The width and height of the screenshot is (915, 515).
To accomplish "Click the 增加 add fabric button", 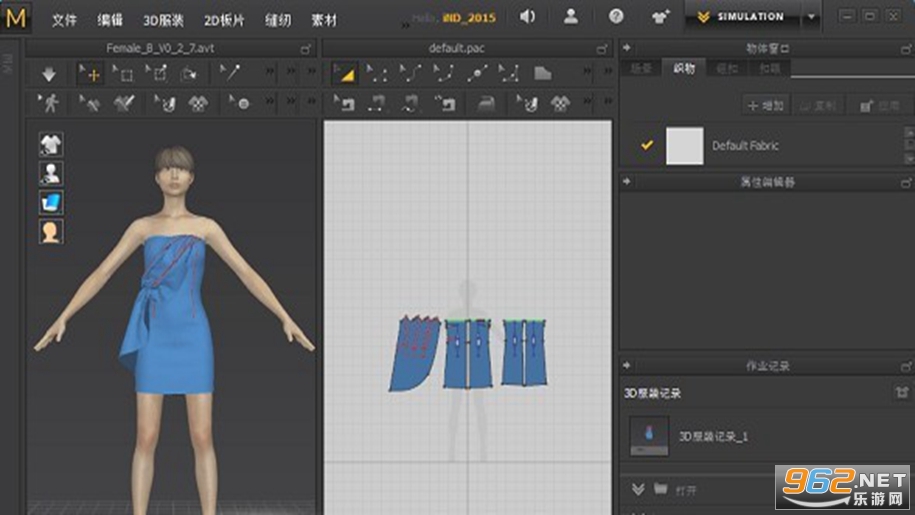I will (766, 106).
